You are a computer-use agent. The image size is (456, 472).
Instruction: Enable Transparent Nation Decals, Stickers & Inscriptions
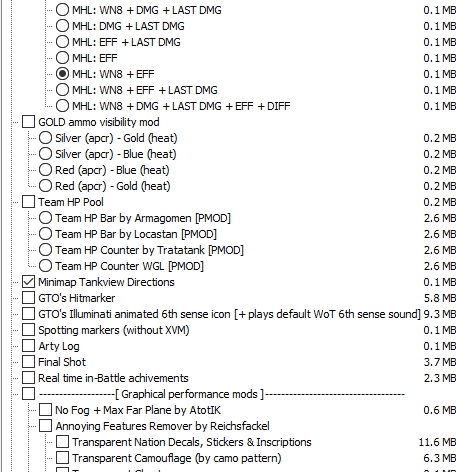pyautogui.click(x=62, y=442)
